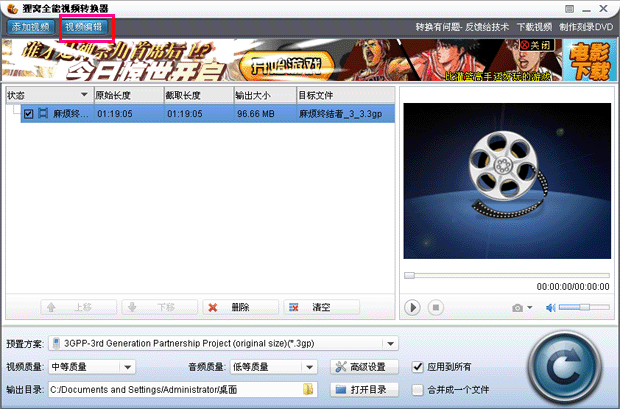Click the 视频编辑 tab
Image resolution: width=620 pixels, height=409 pixels.
pos(88,26)
